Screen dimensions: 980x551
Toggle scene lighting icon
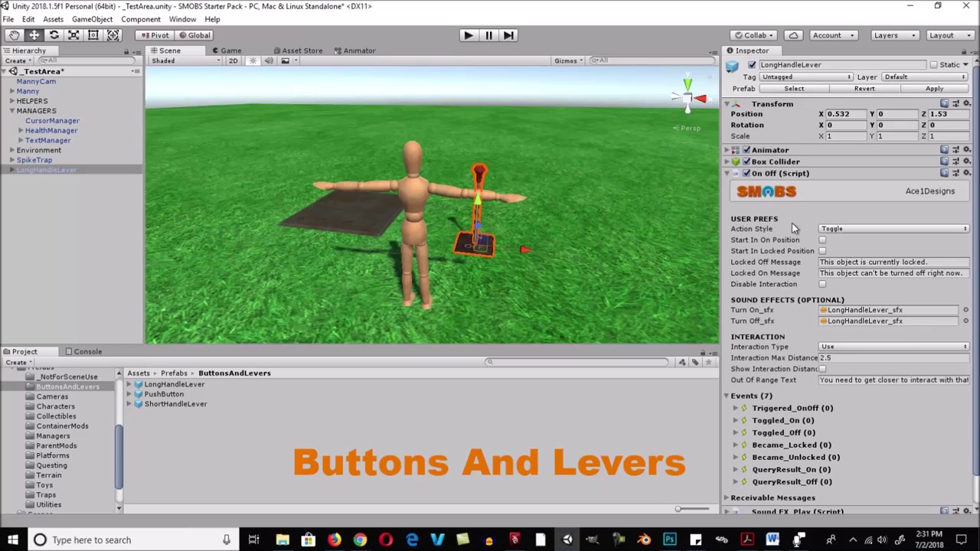253,60
